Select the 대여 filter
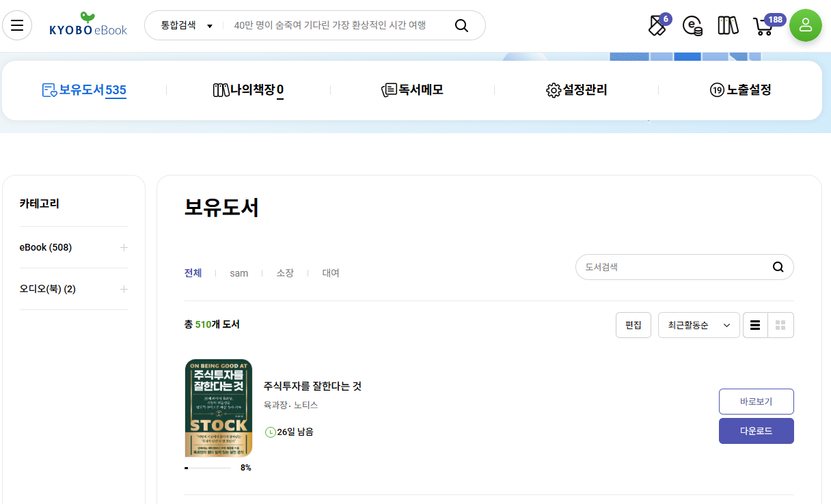Image resolution: width=831 pixels, height=504 pixels. pos(331,273)
